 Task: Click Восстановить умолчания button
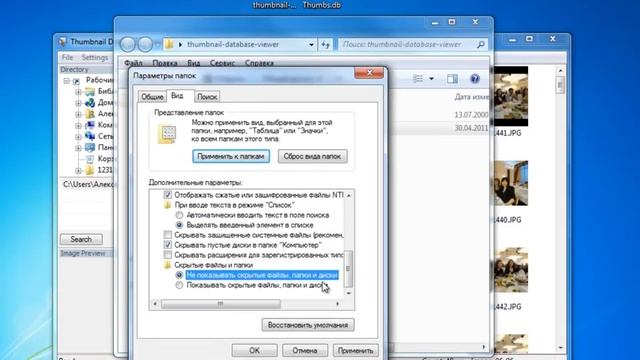pos(308,325)
